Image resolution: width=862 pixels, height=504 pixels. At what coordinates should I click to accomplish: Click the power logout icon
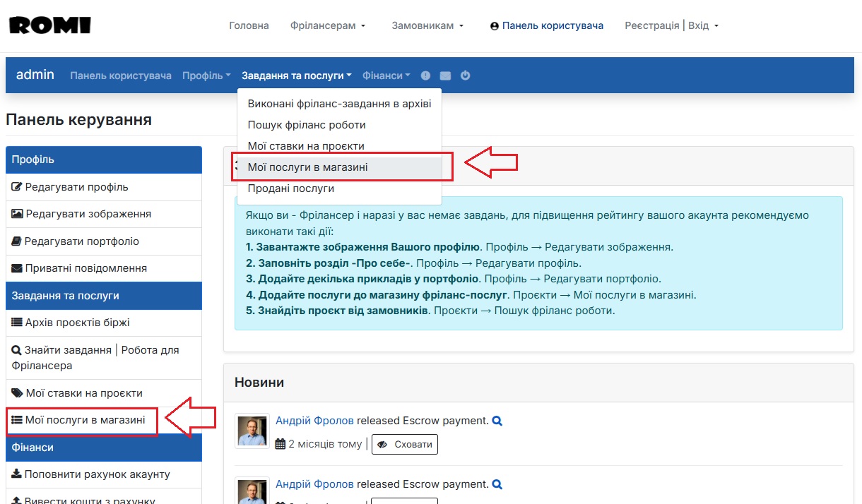pyautogui.click(x=465, y=76)
